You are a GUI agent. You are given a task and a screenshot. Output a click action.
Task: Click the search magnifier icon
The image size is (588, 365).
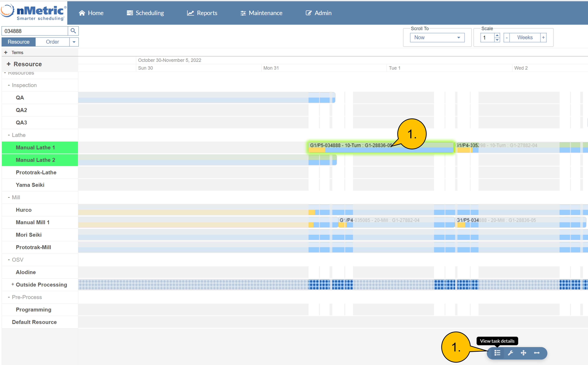click(73, 31)
